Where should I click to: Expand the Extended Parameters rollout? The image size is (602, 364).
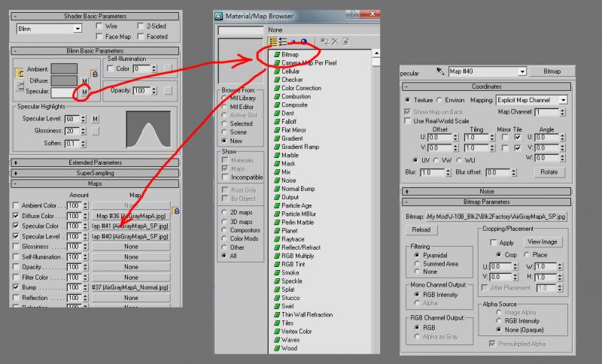tap(95, 162)
